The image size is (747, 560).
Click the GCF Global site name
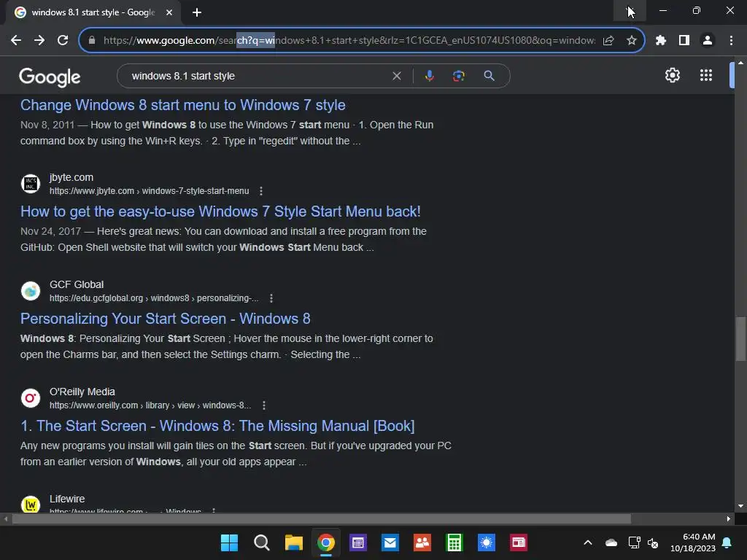click(77, 284)
